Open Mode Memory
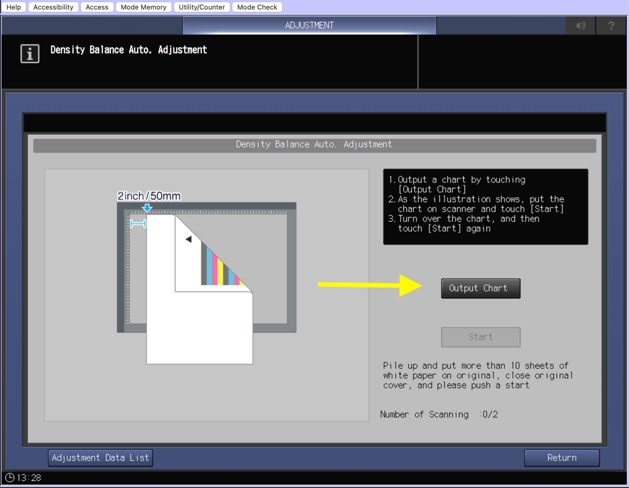629x488 pixels. click(x=143, y=7)
